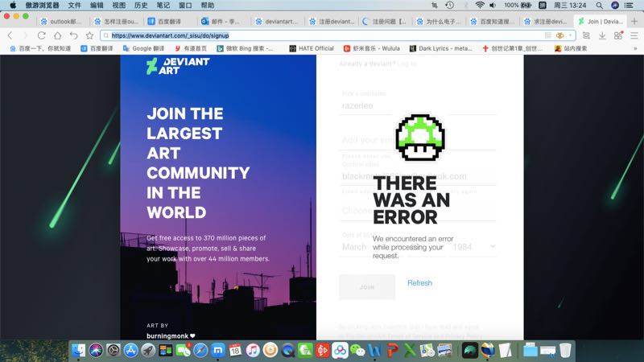Screen dimensions: 644x362
Task: Click the green mushroom error image
Action: click(419, 138)
